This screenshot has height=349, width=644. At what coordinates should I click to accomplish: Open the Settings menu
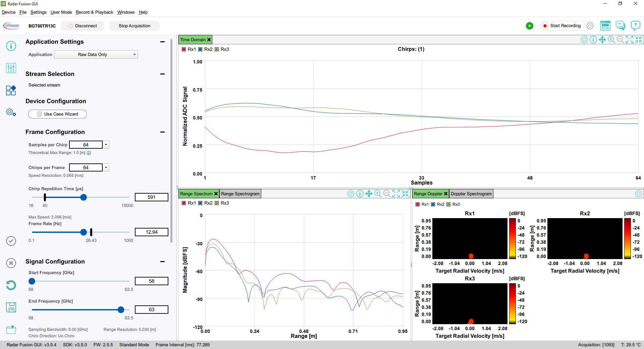(x=38, y=12)
